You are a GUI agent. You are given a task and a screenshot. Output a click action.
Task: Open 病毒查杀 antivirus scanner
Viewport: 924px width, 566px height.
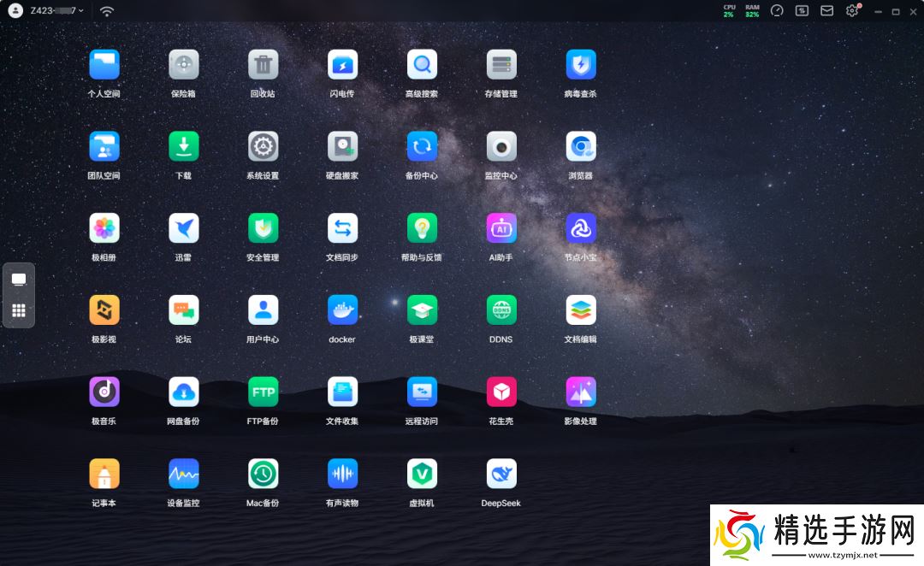[581, 65]
